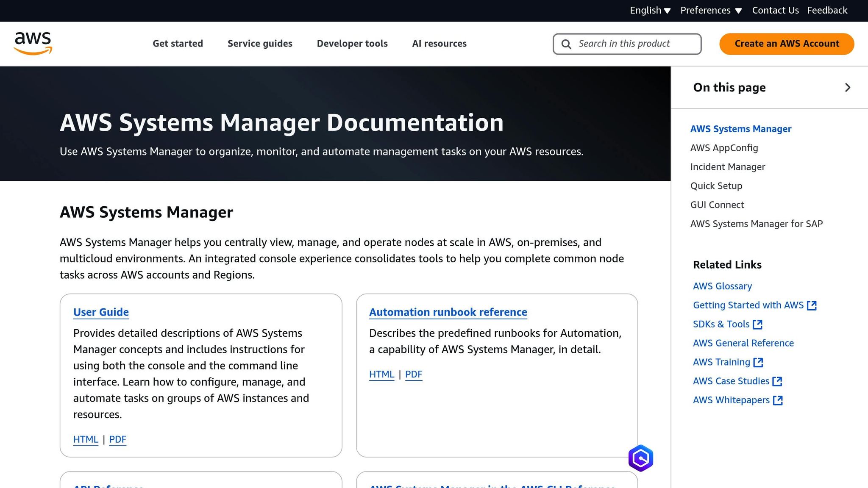Screen dimensions: 868x488
Task: Click Feedback in top bar
Action: point(827,10)
